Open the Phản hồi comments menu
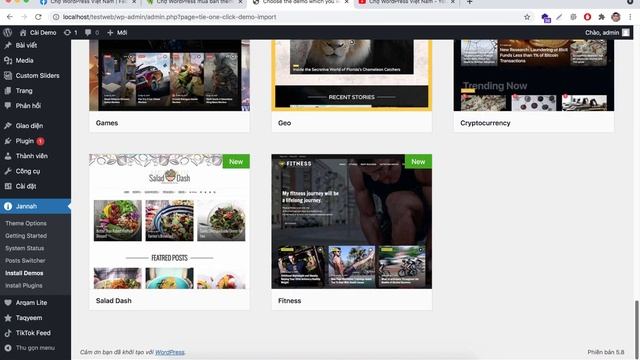 (28, 106)
